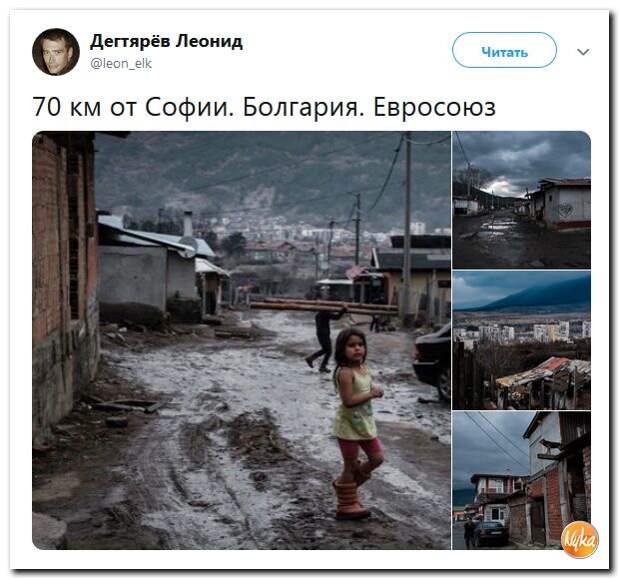The width and height of the screenshot is (620, 580).
Task: Open the Дегтярёв Леонид display name link
Action: point(166,41)
